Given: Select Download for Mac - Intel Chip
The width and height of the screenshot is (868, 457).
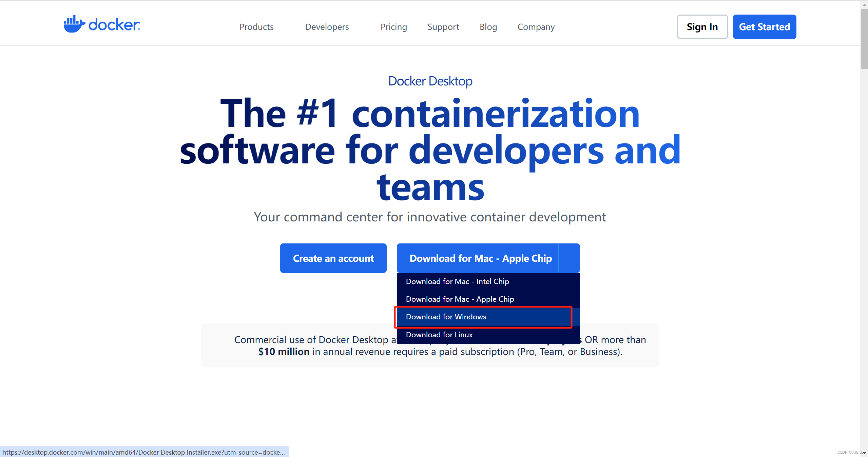Looking at the screenshot, I should (x=488, y=281).
